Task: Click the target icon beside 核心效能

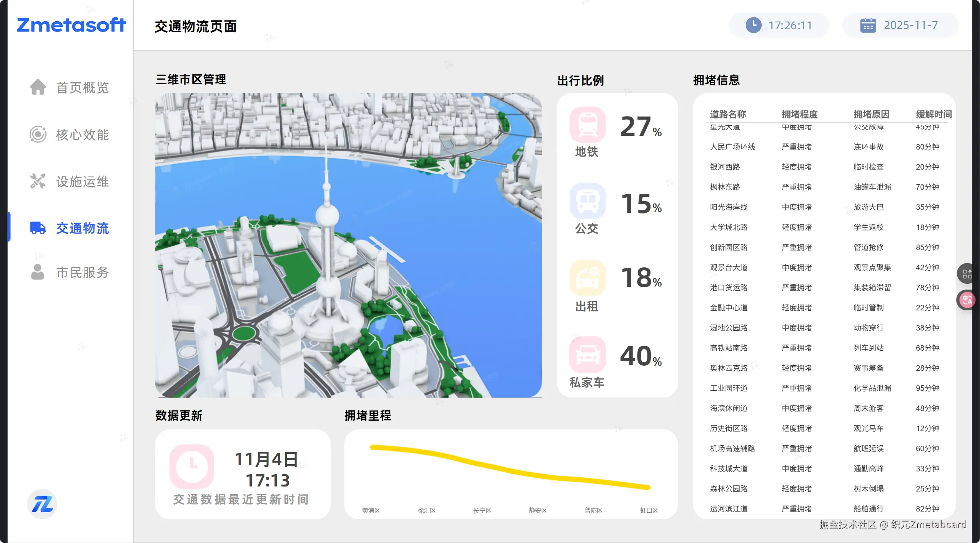Action: [x=38, y=134]
